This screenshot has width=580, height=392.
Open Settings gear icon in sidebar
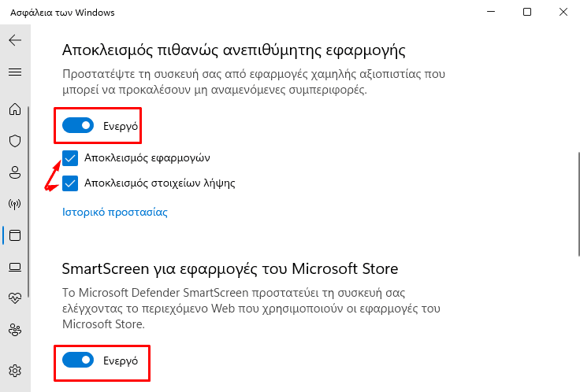click(x=15, y=371)
